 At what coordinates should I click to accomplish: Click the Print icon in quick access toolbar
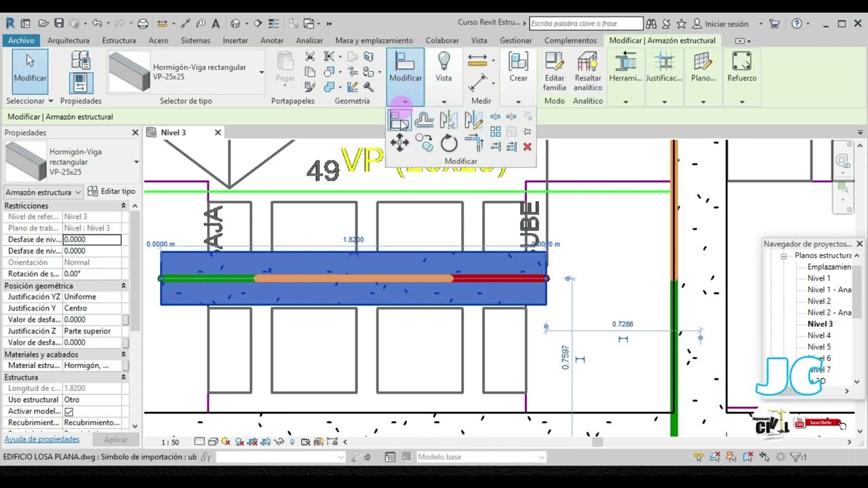click(x=142, y=23)
